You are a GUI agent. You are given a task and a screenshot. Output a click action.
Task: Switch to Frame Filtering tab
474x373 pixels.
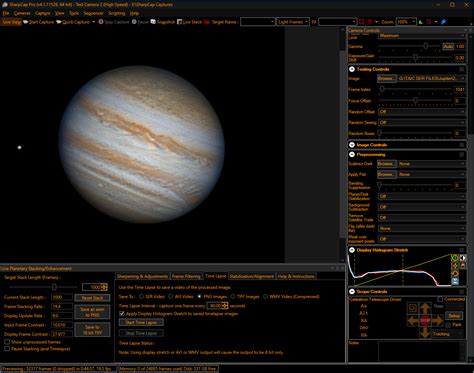(x=186, y=276)
